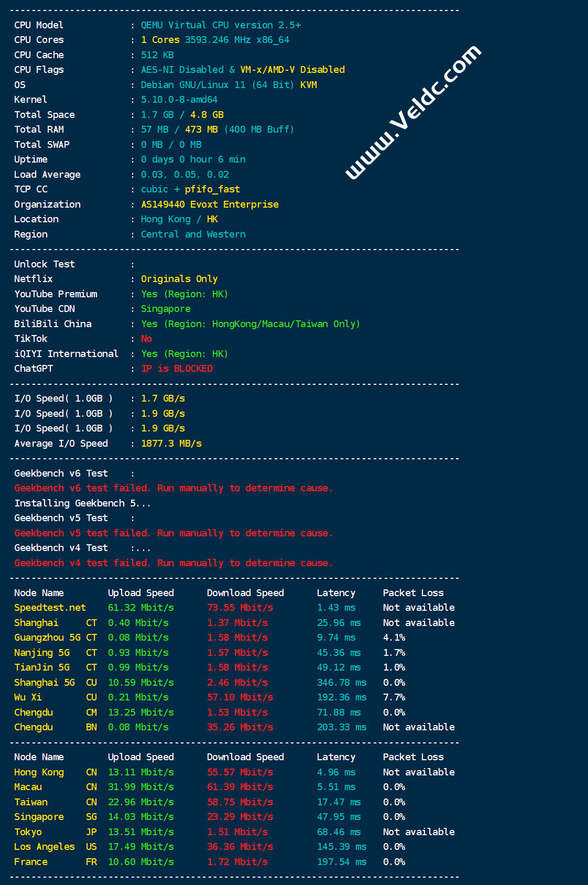Screen dimensions: 588x885
Task: Click the red ChatGPT IP is BLOCKED text
Action: coord(177,369)
